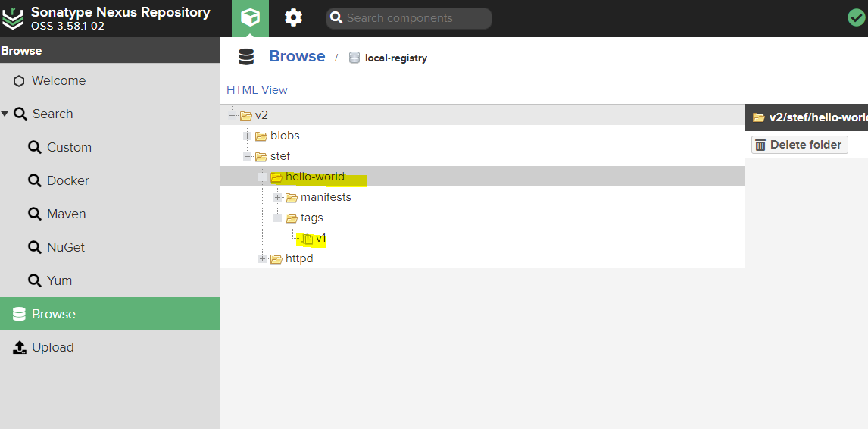
Task: Open Docker search in sidebar
Action: tap(67, 180)
